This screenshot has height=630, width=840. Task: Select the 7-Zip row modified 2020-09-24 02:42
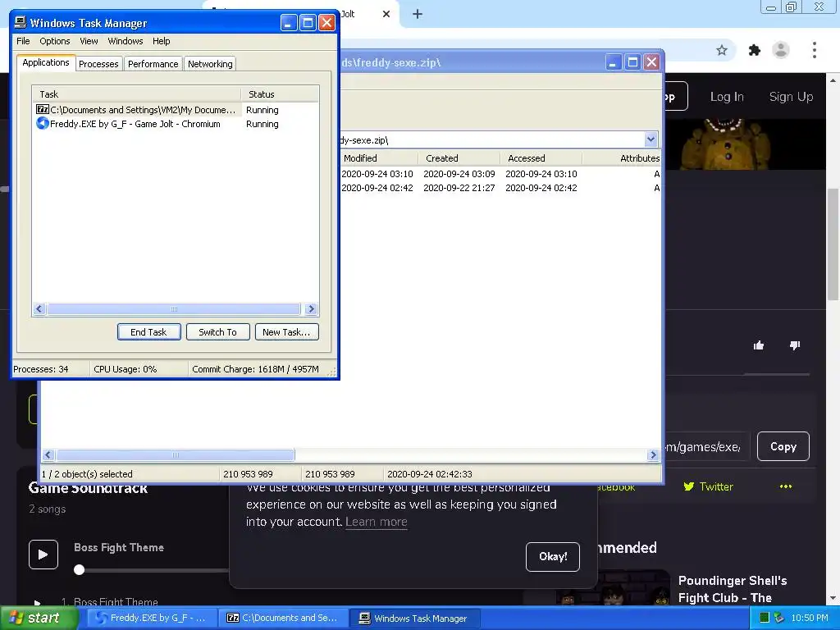point(501,188)
